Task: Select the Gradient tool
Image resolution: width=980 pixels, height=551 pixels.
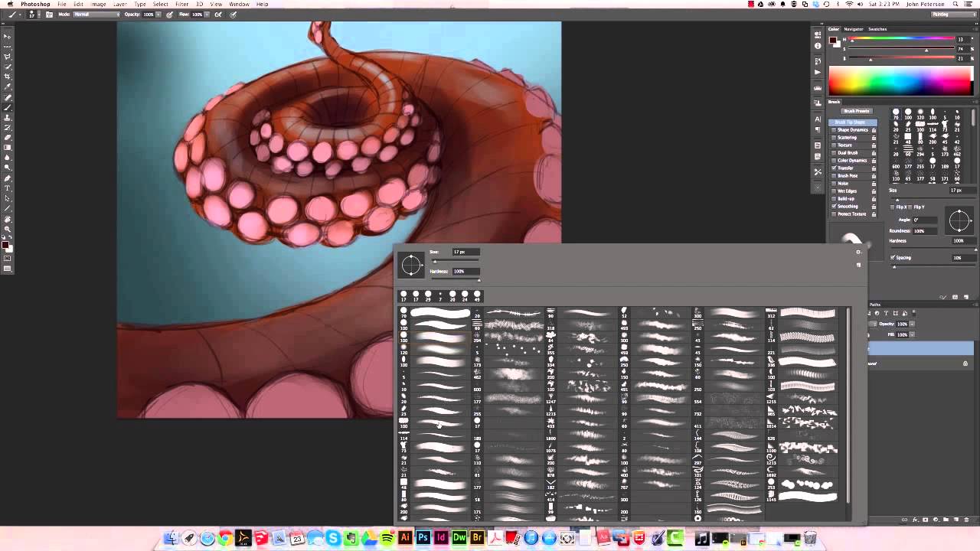Action: (x=8, y=147)
